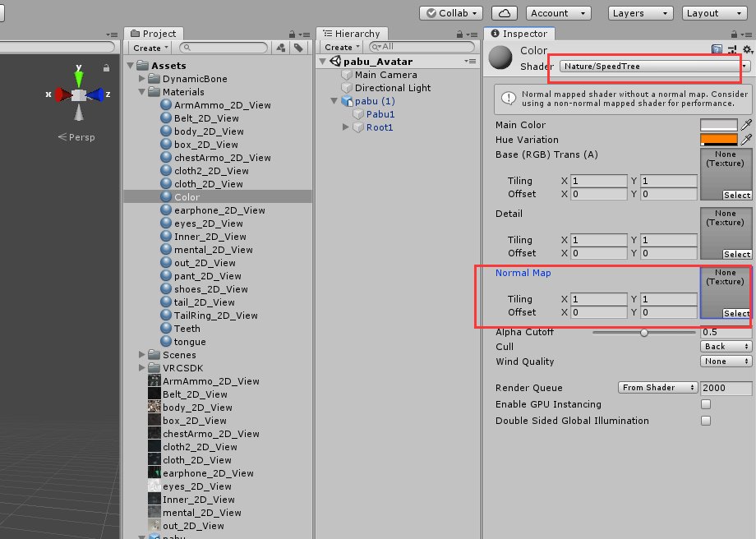
Task: Open the Render Queue dropdown showing From Shader
Action: click(x=657, y=387)
